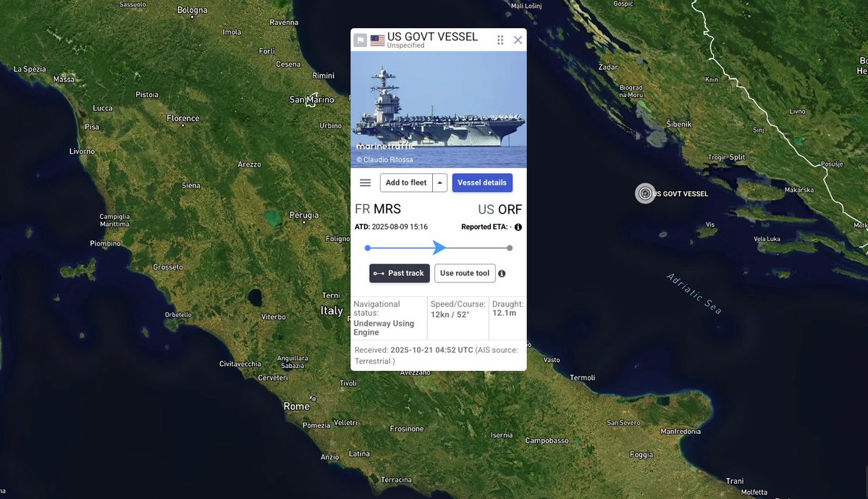Click the Past track button
This screenshot has width=868, height=499.
point(400,273)
